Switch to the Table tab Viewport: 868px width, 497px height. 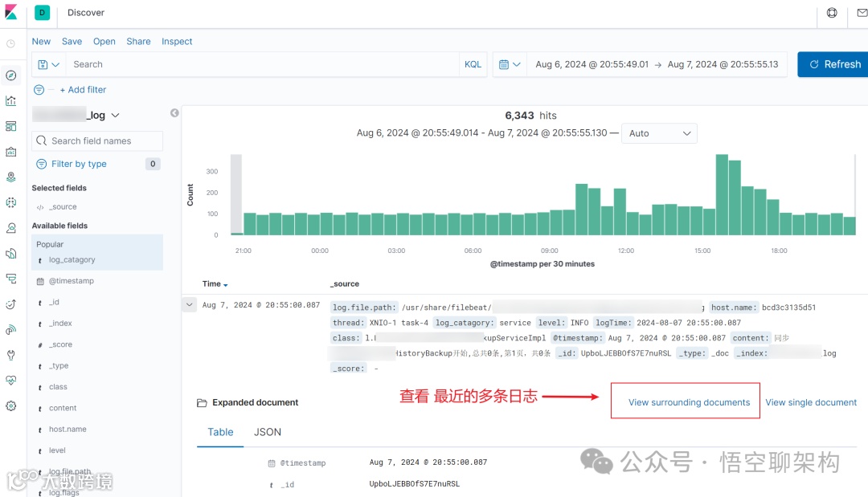pos(220,432)
